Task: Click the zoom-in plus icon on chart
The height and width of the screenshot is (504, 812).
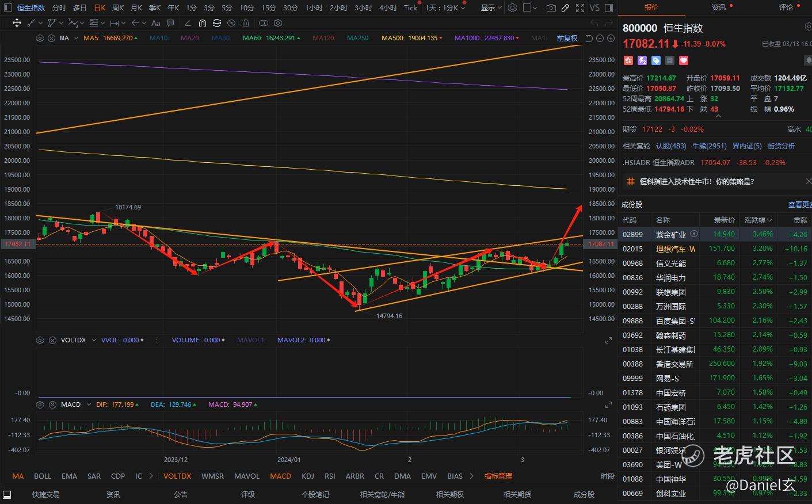Action: pos(610,38)
